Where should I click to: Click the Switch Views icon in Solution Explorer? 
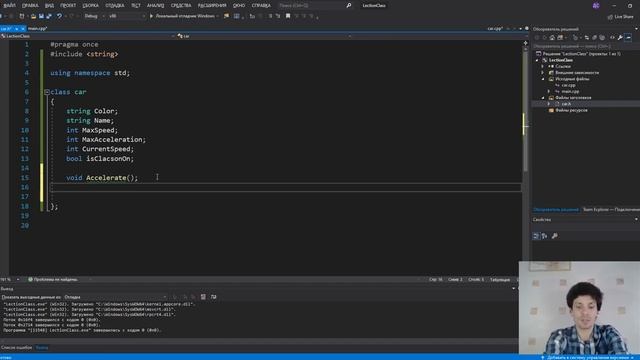click(560, 38)
